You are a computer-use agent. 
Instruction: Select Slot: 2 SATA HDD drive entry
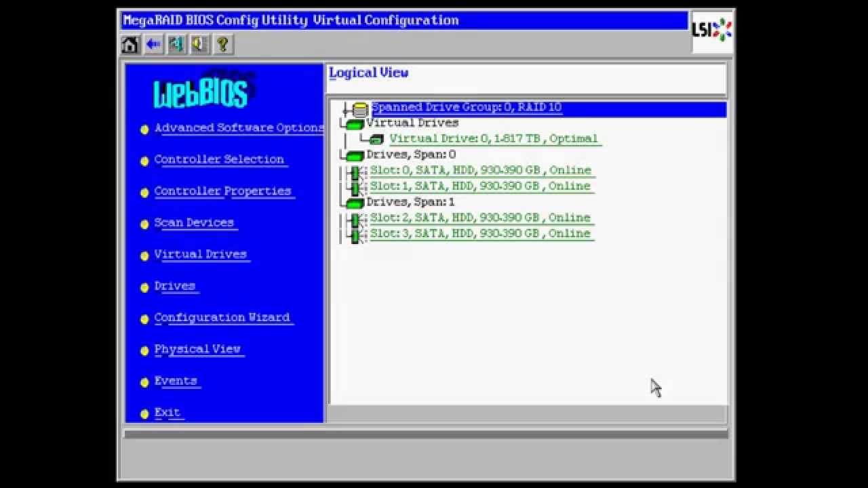click(481, 218)
